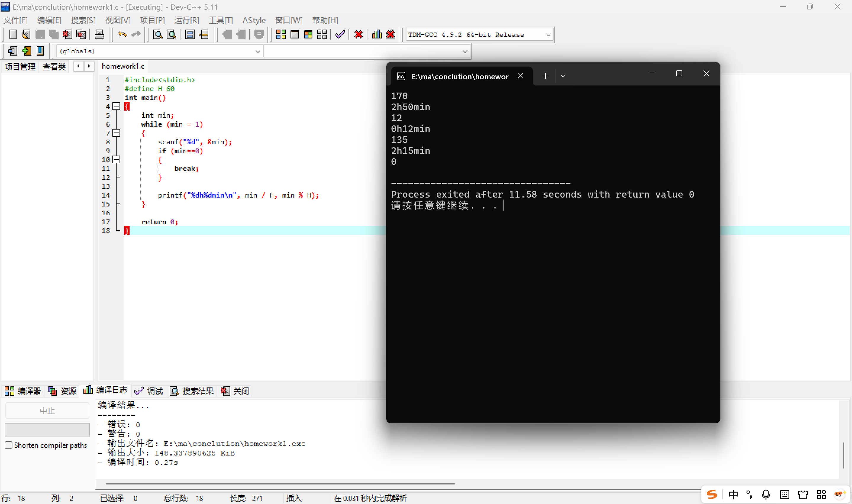Toggle Shorten compiler paths checkbox
The image size is (852, 504).
coord(9,445)
